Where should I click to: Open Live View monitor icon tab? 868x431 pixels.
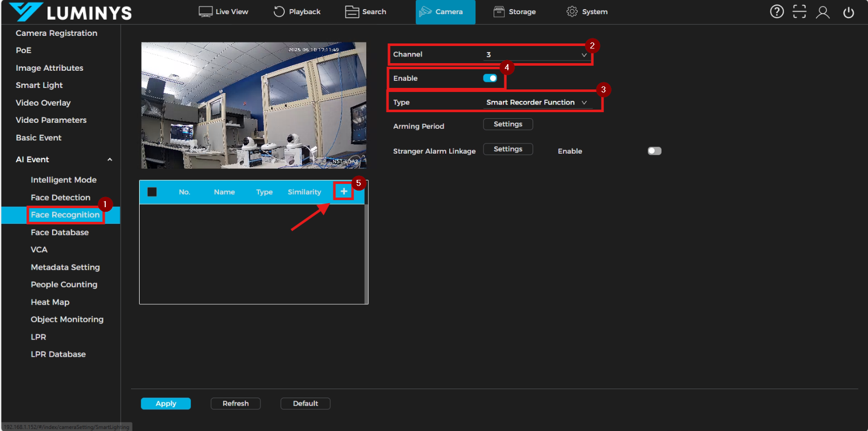coord(223,12)
